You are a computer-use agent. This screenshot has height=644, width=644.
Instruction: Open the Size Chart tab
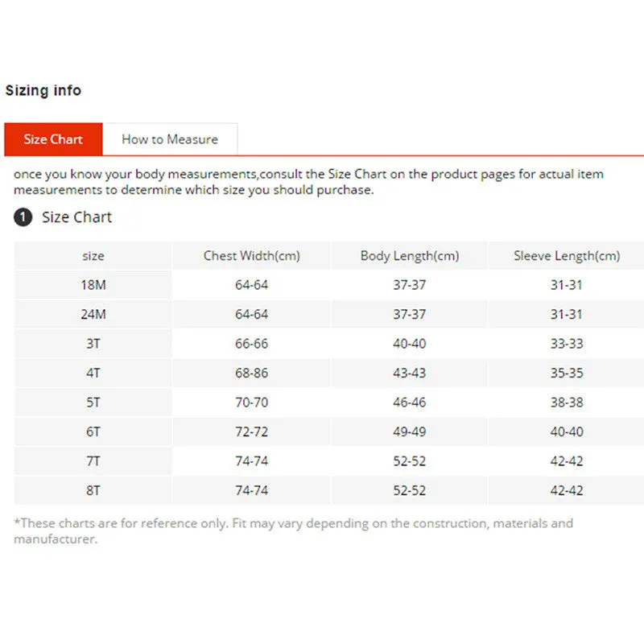point(53,139)
